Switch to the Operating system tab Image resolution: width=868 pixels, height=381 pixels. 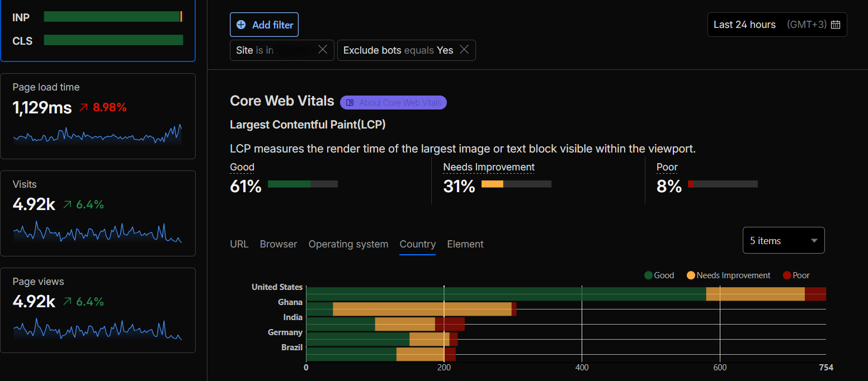348,244
